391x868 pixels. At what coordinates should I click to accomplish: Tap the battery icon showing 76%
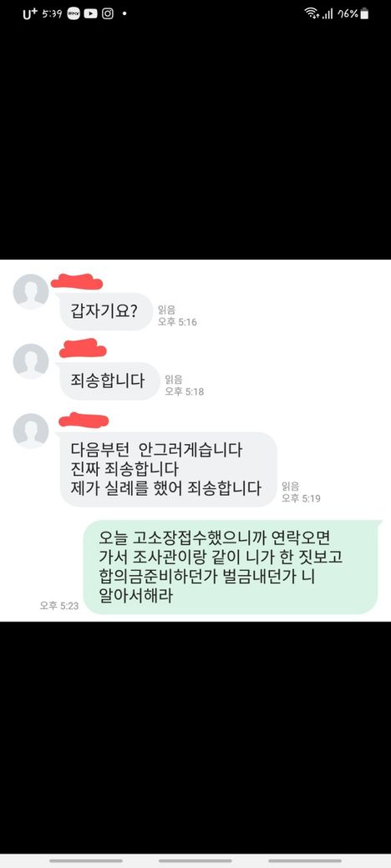[364, 14]
